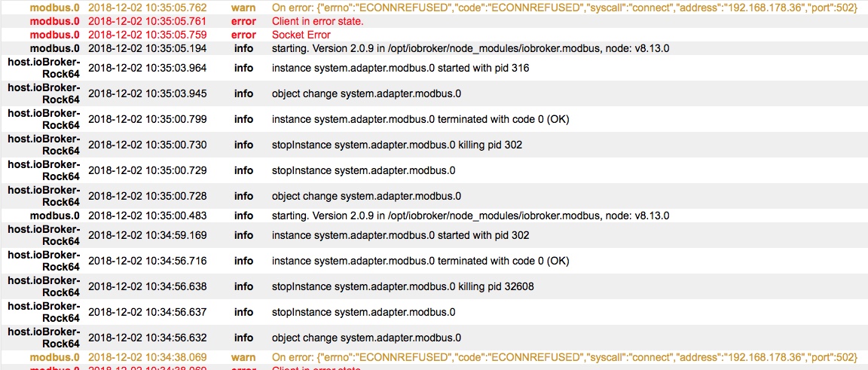This screenshot has height=370, width=868.
Task: Click the ECONNREFUSED warning message at 10:34:38.069
Action: pyautogui.click(x=564, y=356)
